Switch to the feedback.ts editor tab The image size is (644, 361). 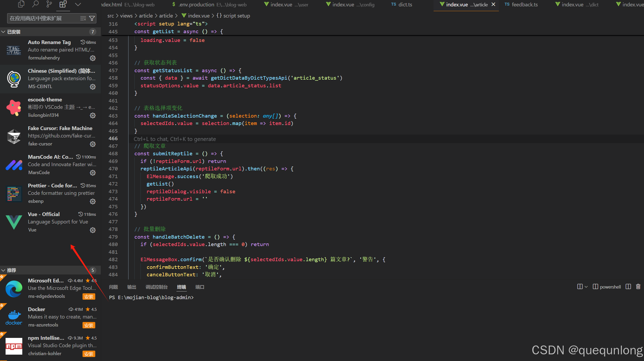point(524,5)
